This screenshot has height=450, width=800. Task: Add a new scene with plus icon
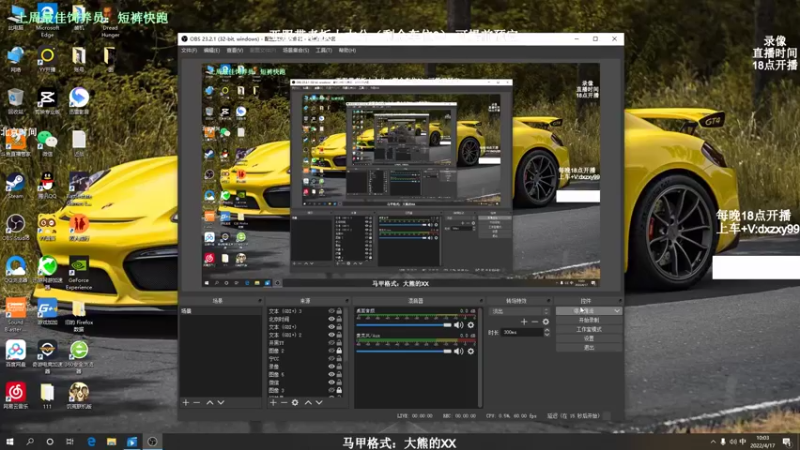pyautogui.click(x=186, y=403)
